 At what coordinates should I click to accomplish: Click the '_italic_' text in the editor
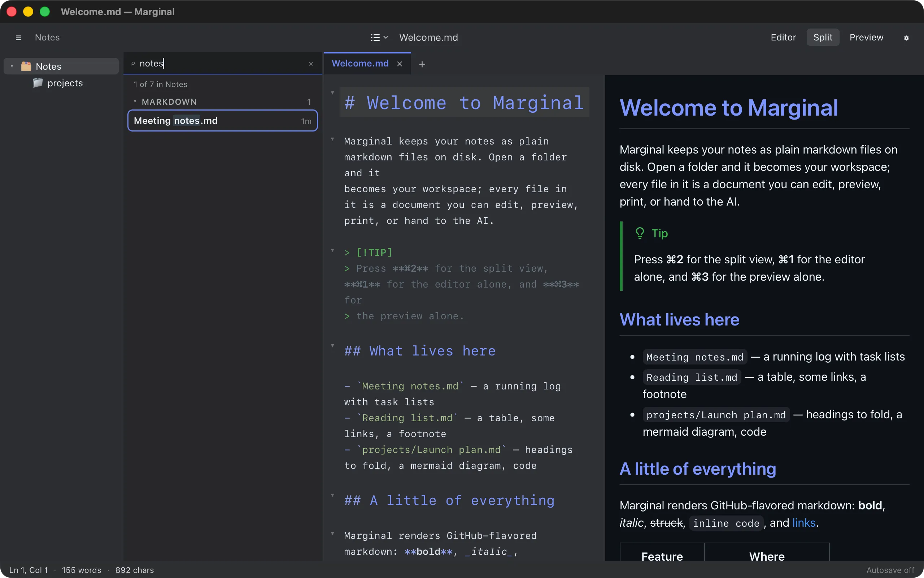click(489, 552)
